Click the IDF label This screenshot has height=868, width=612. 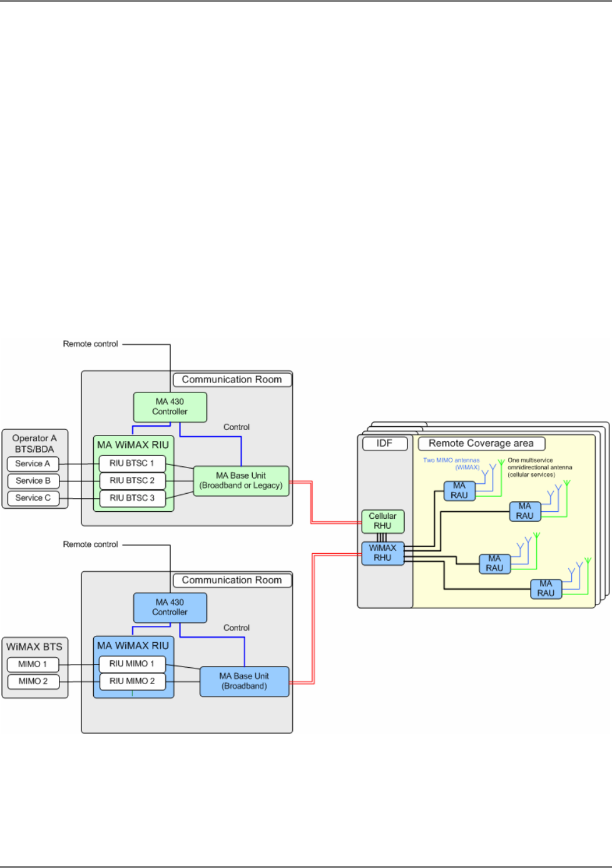tap(385, 444)
